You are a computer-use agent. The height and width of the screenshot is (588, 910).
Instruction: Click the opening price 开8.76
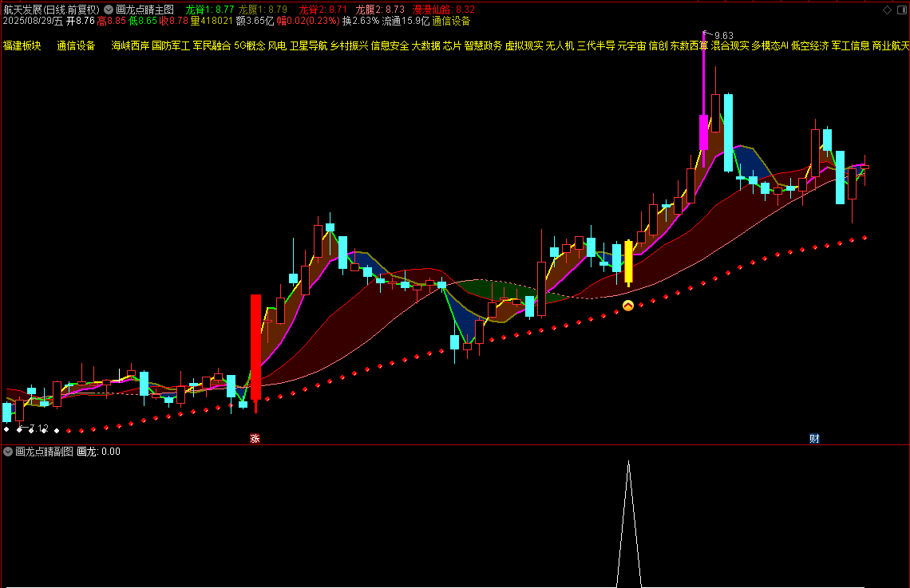tap(80, 21)
